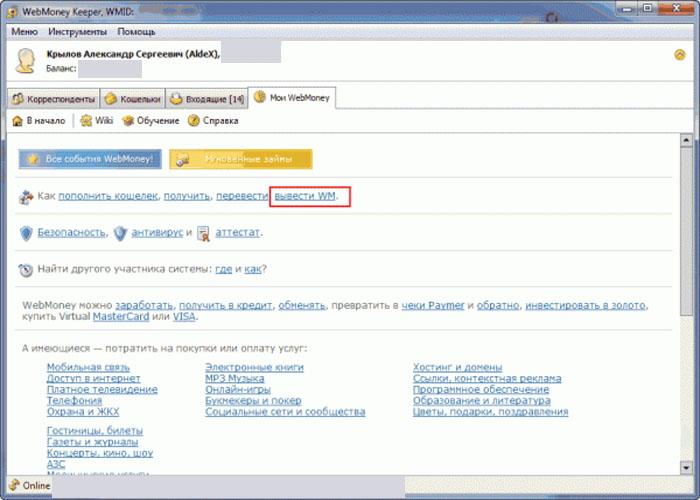Click the blue shield Безопасность icon
This screenshot has width=700, height=500.
(x=26, y=233)
